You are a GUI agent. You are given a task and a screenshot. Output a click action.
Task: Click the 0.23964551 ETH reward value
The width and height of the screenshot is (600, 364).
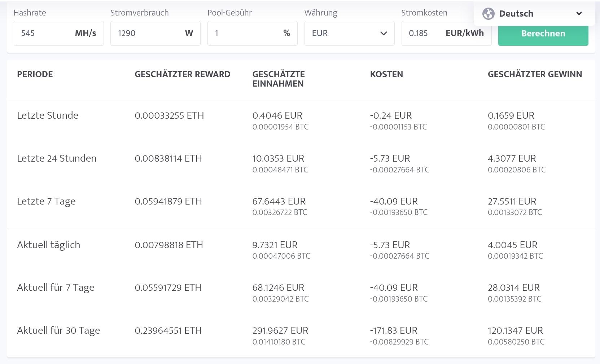[168, 330]
